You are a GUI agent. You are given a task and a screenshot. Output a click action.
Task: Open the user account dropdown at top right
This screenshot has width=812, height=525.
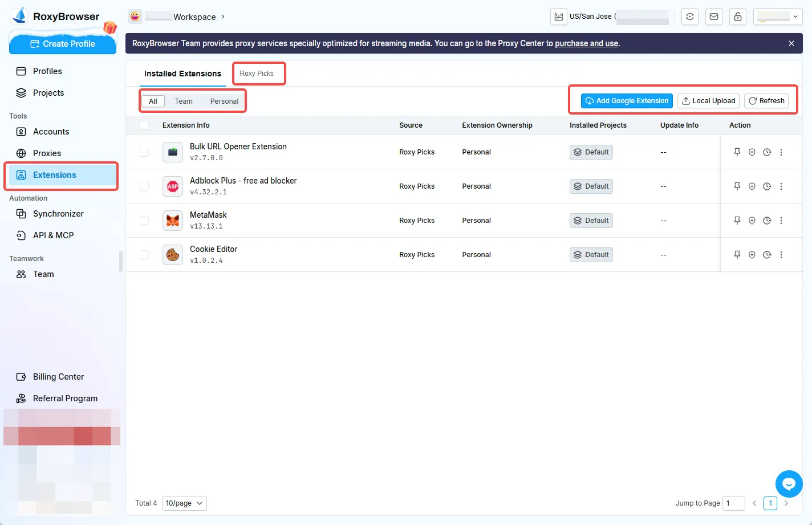tap(778, 17)
